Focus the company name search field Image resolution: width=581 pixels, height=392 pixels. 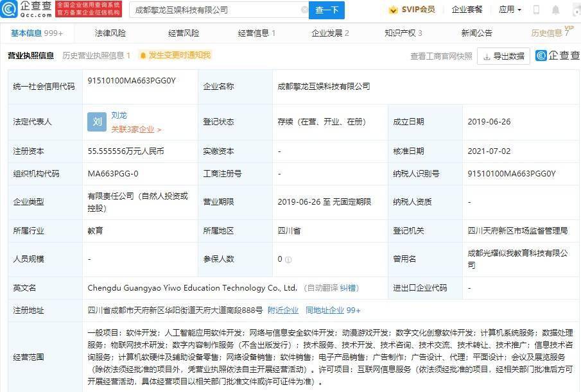tap(219, 10)
